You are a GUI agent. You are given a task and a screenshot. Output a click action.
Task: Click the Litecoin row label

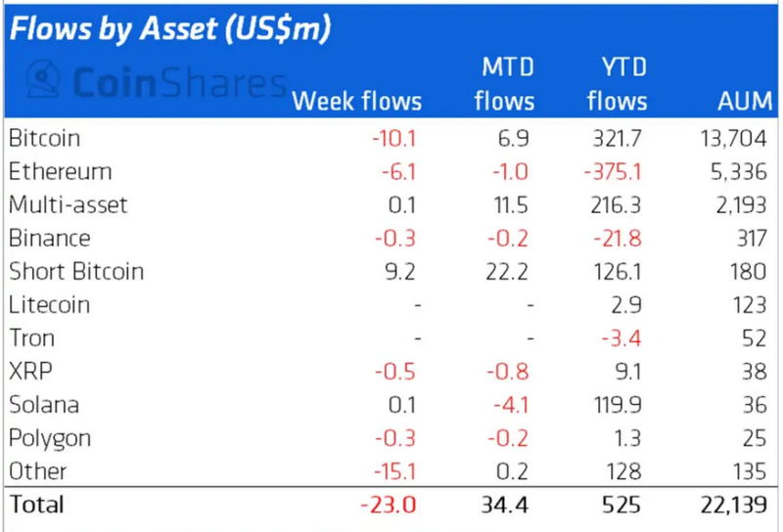[50, 305]
